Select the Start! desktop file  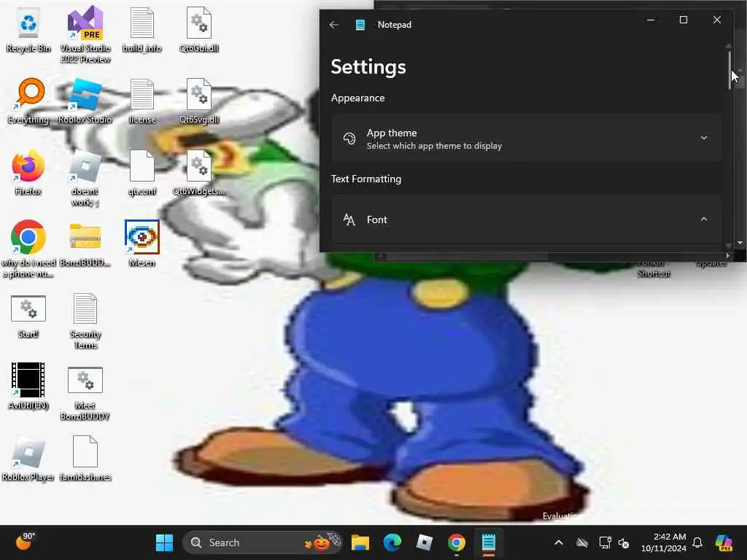[x=28, y=316]
